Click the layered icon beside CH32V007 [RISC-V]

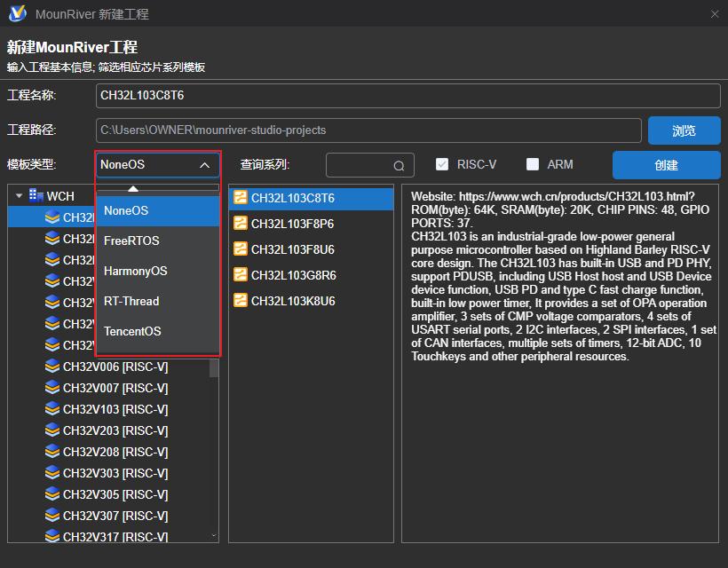[52, 388]
